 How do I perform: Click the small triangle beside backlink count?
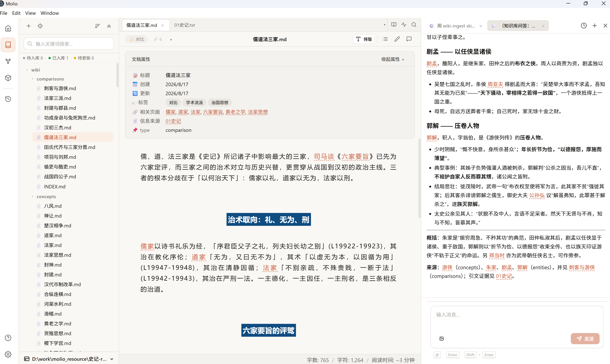pyautogui.click(x=171, y=39)
